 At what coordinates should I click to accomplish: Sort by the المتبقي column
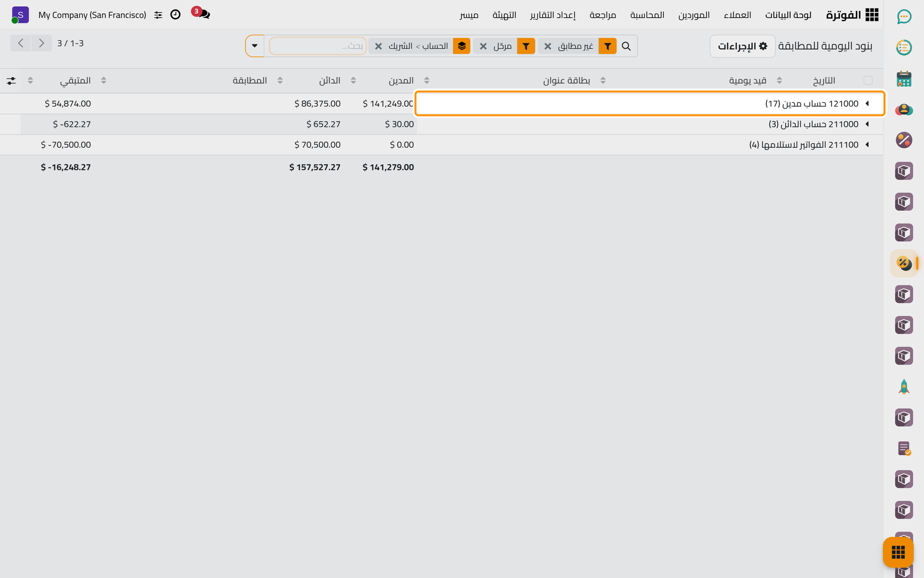click(x=75, y=80)
